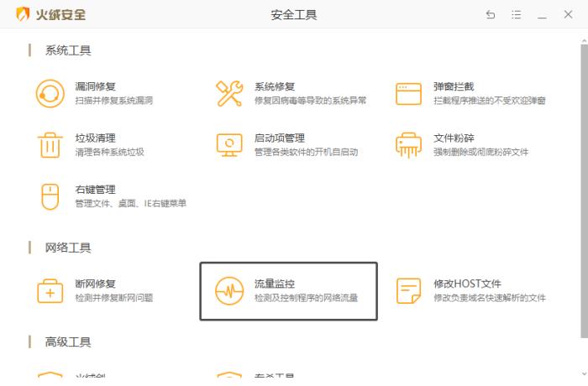
Task: Open the 系统修复 wrench and screwdriver icon
Action: (229, 93)
